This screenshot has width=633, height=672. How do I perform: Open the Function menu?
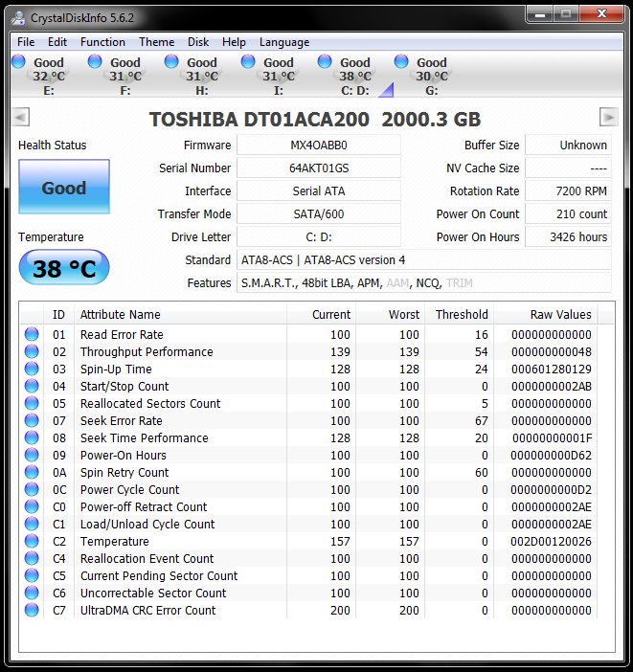click(x=102, y=42)
